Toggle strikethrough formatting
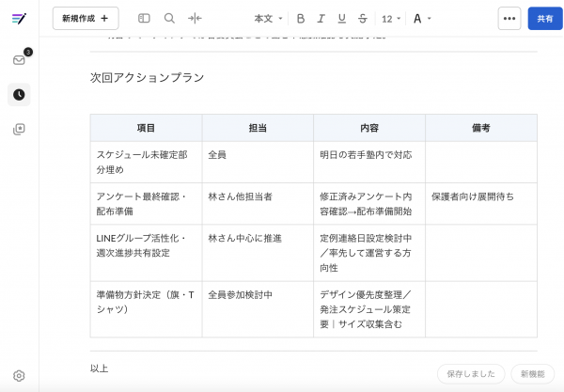Image resolution: width=564 pixels, height=392 pixels. pyautogui.click(x=362, y=18)
